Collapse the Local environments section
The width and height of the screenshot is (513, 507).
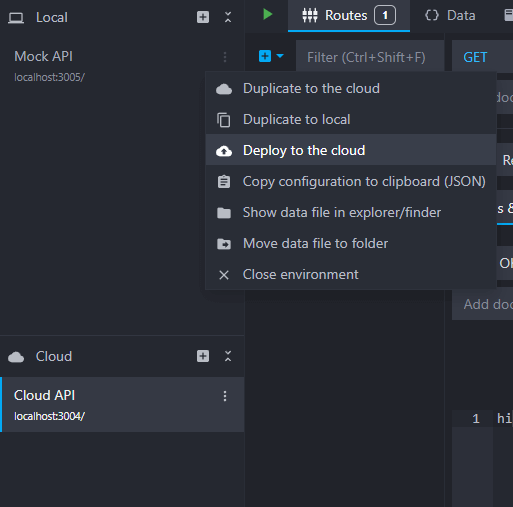click(228, 17)
